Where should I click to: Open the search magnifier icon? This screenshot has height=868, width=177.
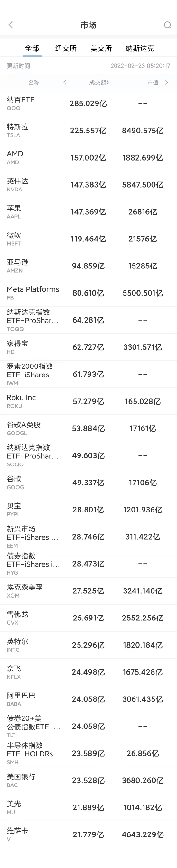167,25
